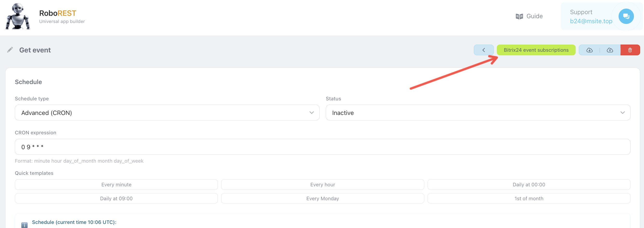644x228 pixels.
Task: Click the back arrow button
Action: 484,50
